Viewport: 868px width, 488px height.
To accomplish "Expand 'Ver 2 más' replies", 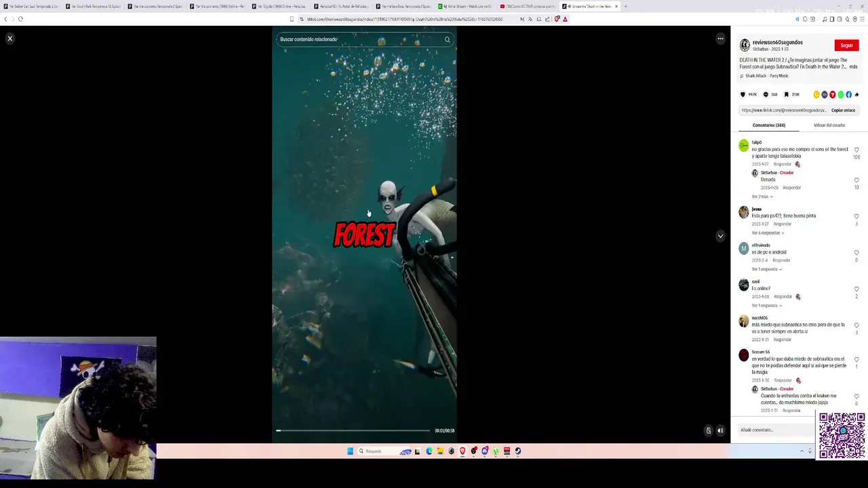I will click(762, 197).
